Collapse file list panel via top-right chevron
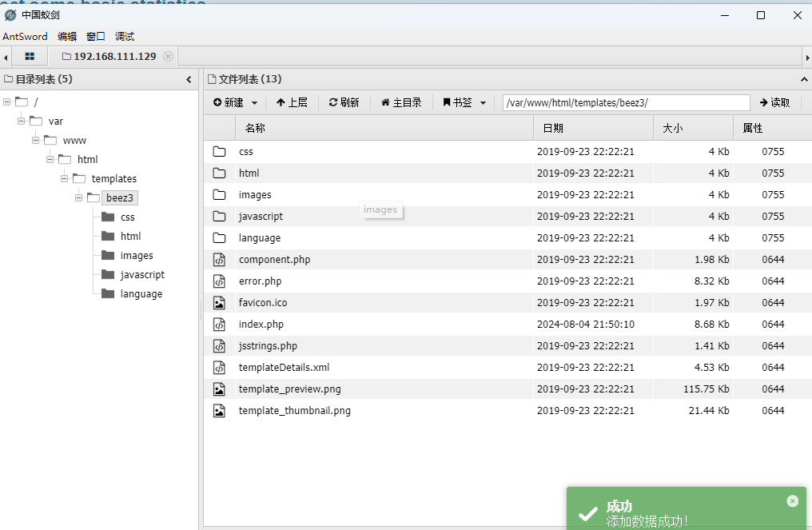 (x=804, y=79)
